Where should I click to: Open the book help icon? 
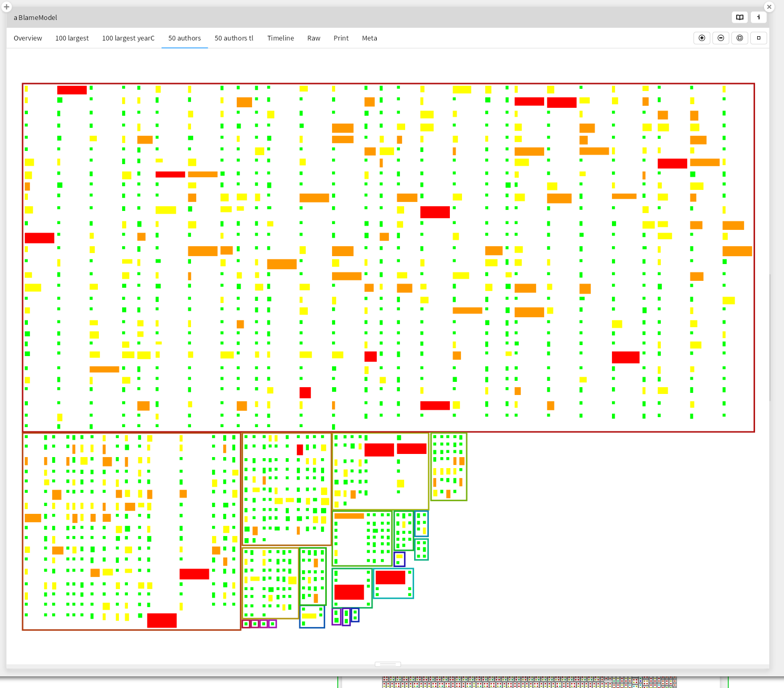[740, 17]
